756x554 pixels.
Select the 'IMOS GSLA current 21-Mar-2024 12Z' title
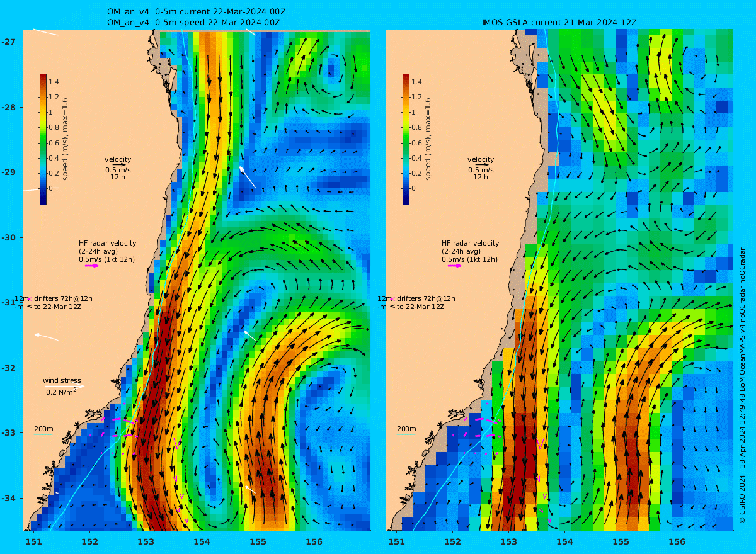coord(559,23)
